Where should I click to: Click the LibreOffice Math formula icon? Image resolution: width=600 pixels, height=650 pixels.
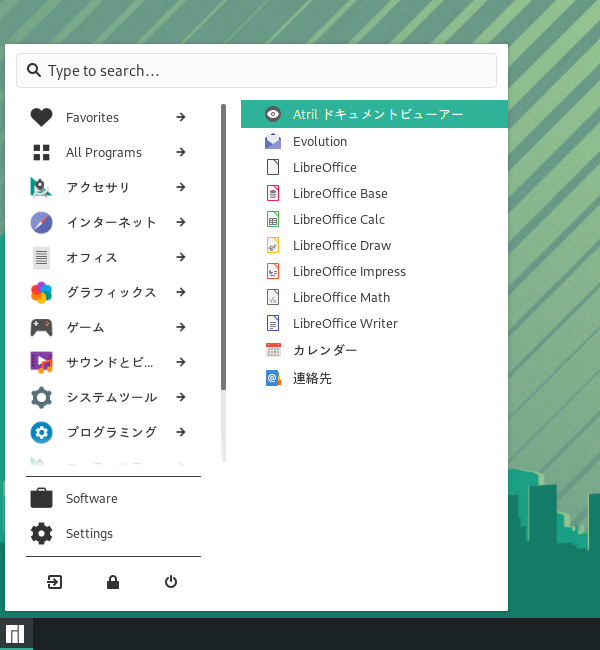(273, 297)
